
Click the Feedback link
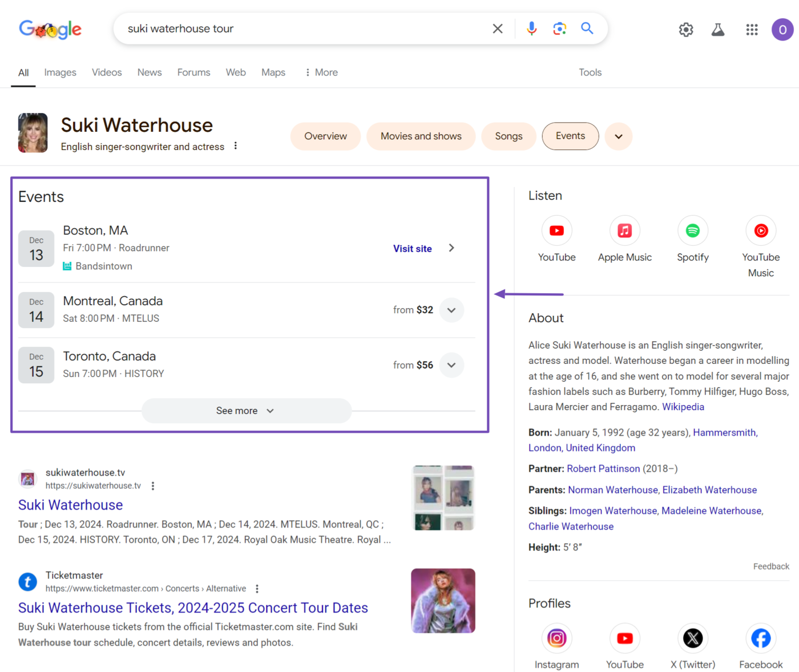pyautogui.click(x=771, y=566)
